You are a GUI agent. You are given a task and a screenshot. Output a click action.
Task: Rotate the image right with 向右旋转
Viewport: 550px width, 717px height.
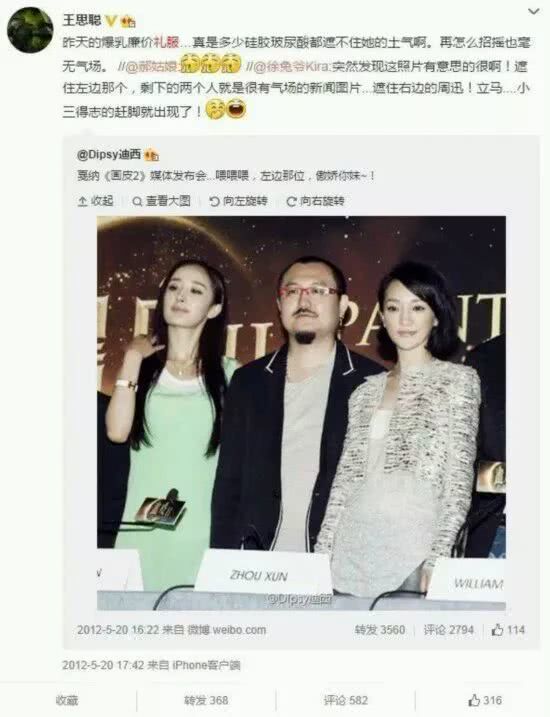coord(315,201)
